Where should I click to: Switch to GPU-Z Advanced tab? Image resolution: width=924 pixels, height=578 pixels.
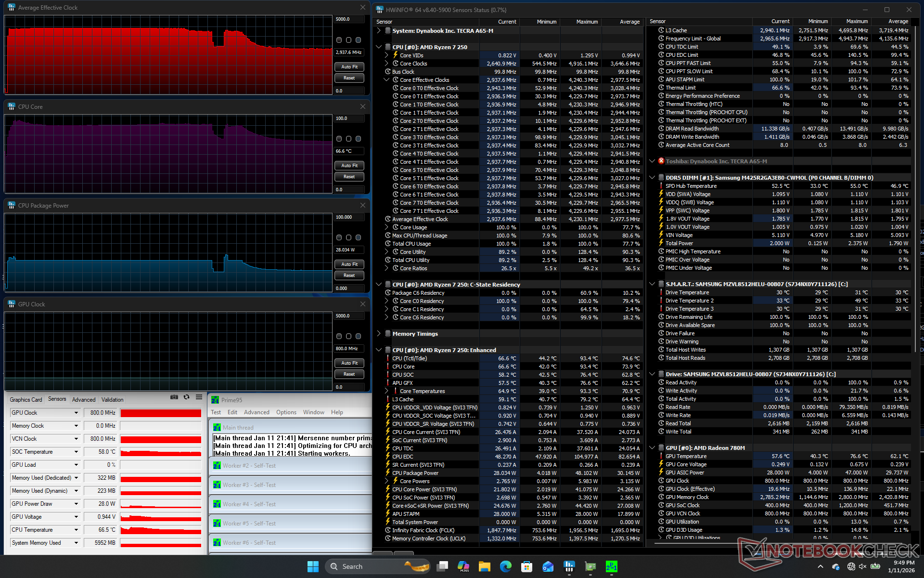coord(84,400)
